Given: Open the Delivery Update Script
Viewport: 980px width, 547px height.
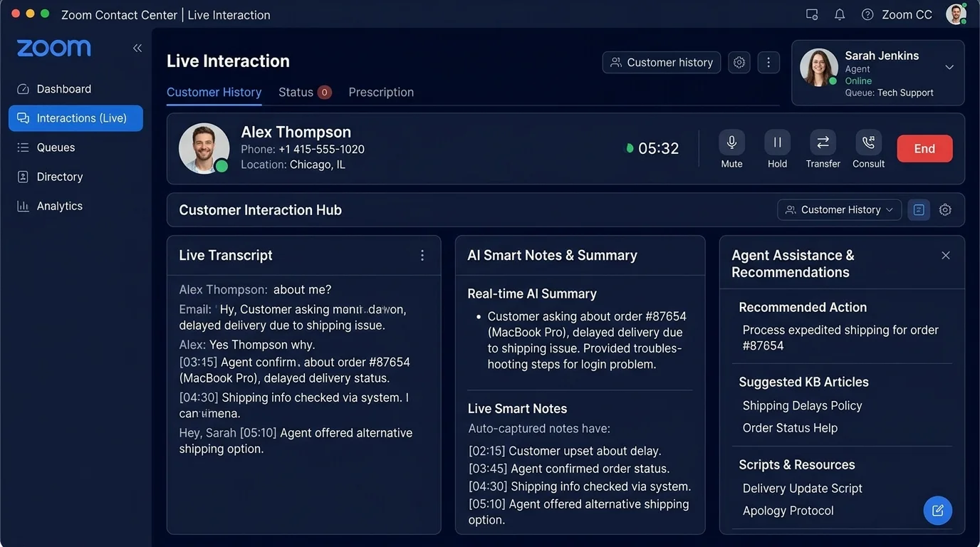Looking at the screenshot, I should [x=802, y=489].
